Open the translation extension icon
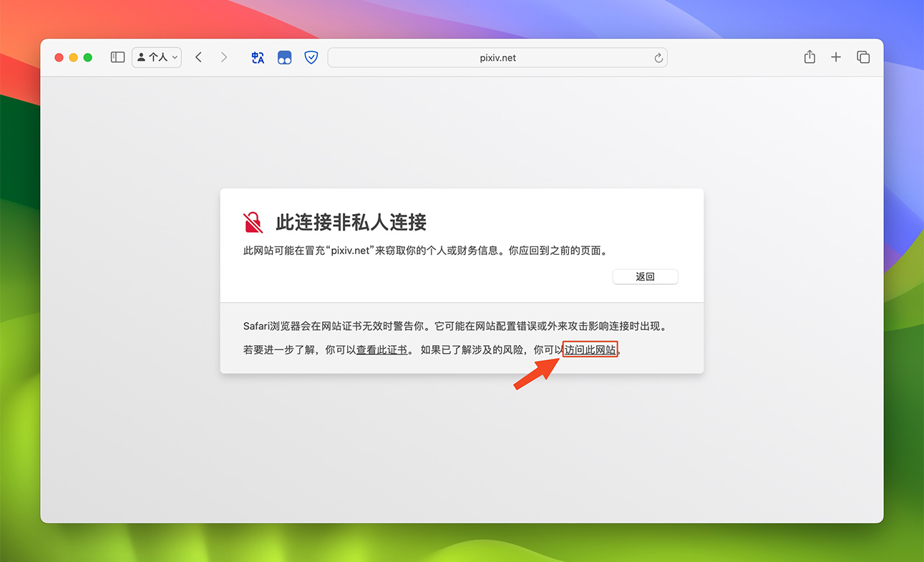The image size is (924, 562). [258, 58]
